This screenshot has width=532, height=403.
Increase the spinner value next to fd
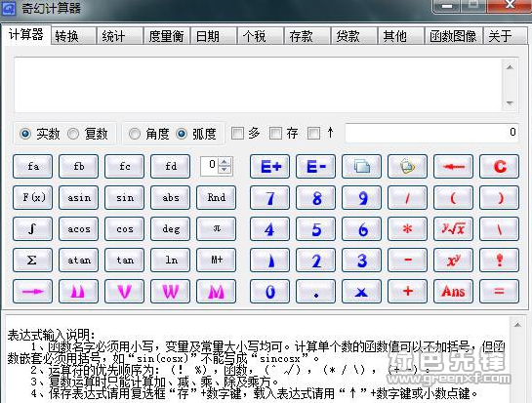tap(225, 161)
